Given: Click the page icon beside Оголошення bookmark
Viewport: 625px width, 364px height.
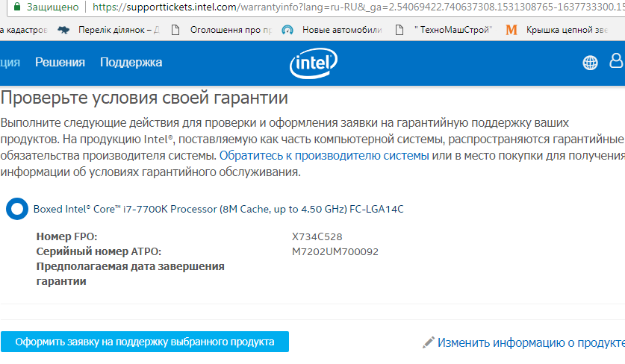Looking at the screenshot, I should [175, 30].
